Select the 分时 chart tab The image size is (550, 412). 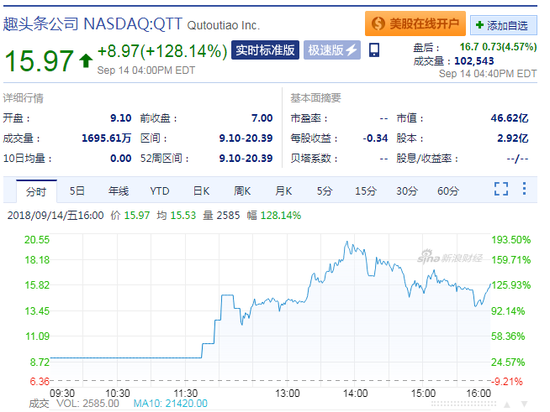pos(36,191)
